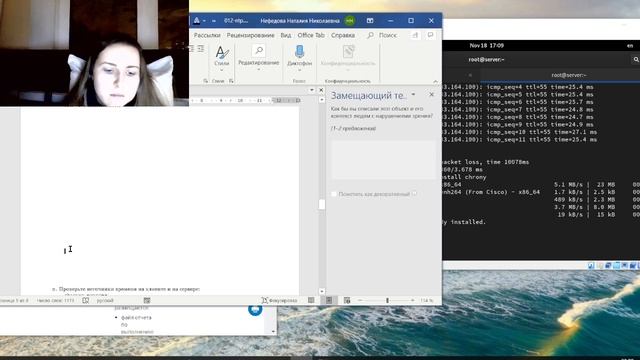Click 'y installed.' line in terminal
This screenshot has height=360, width=640.
click(x=464, y=222)
